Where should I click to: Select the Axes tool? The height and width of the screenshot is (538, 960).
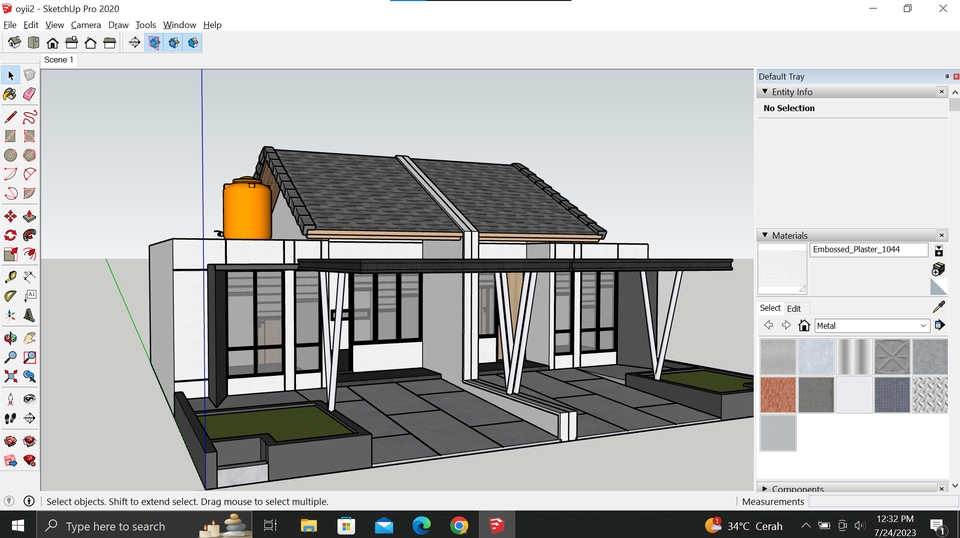coord(10,315)
